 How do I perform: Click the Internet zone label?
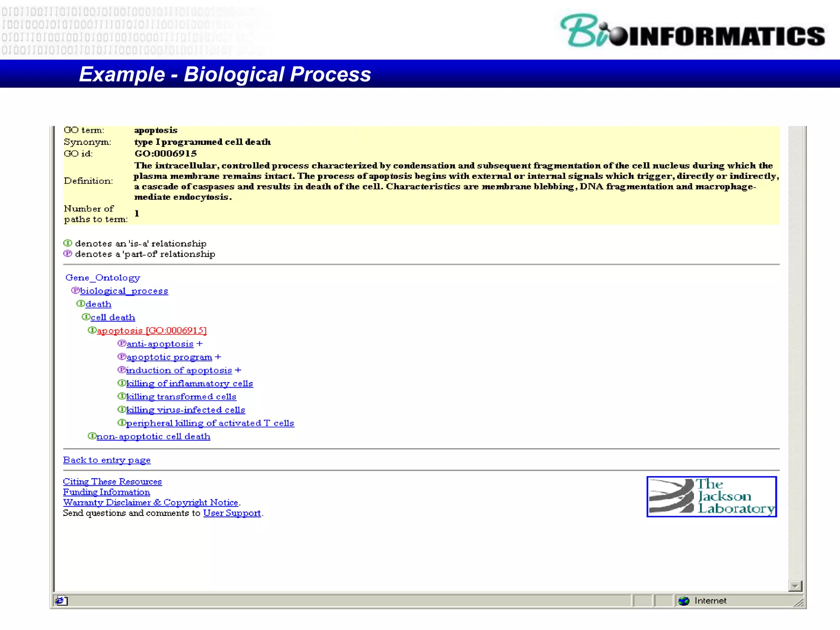pos(710,601)
